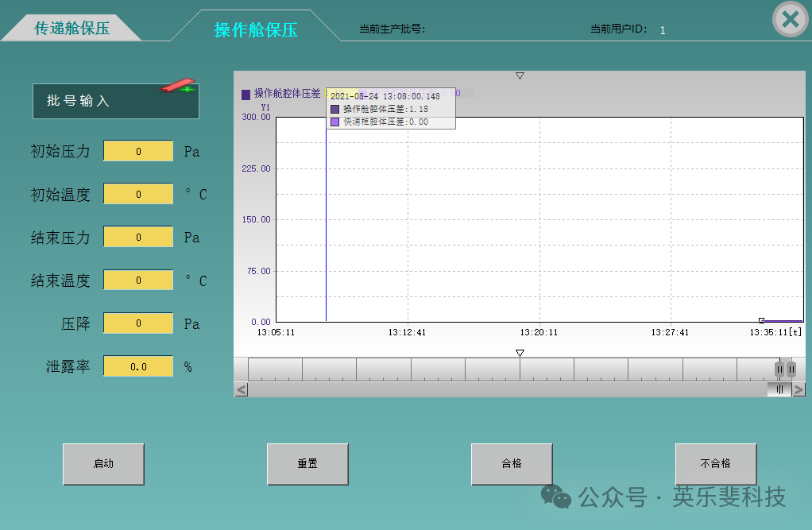Click the top triangle cursor marker above chart
Viewport: 812px width, 530px height.
[x=520, y=75]
